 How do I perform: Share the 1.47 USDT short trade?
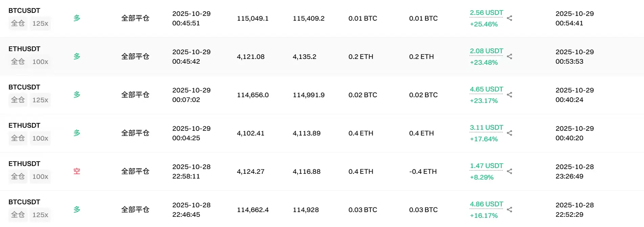[509, 171]
